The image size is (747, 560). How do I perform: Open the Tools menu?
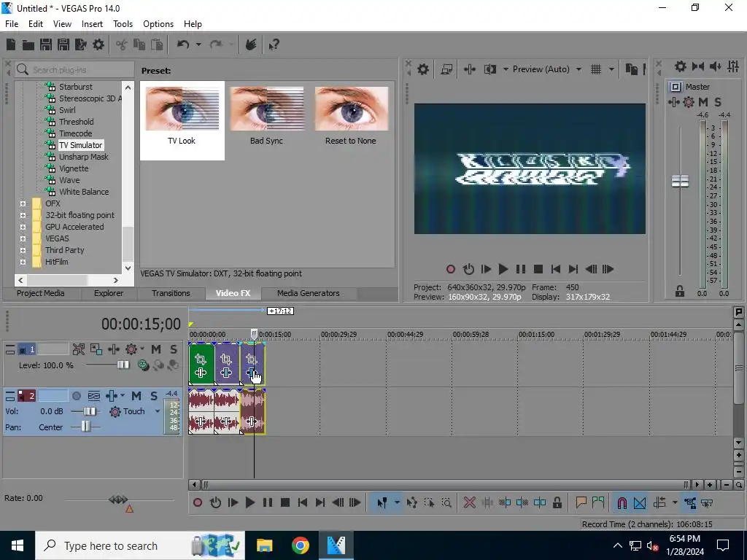[x=123, y=24]
